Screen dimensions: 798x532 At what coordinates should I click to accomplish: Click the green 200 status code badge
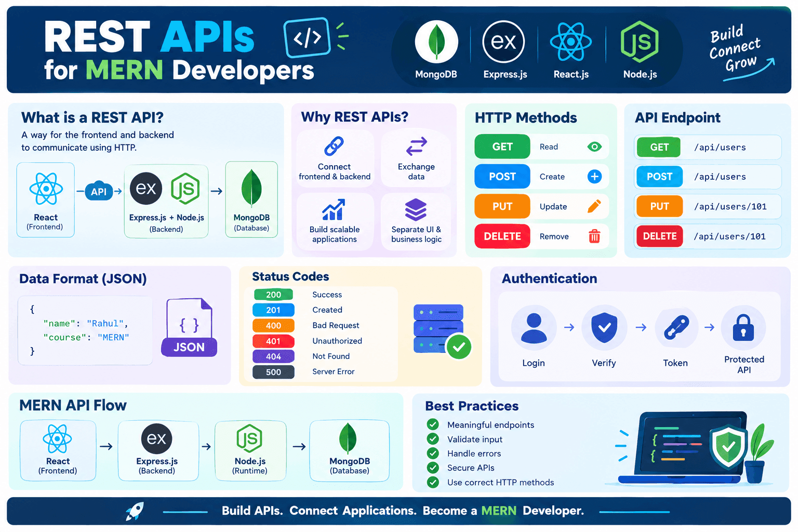coord(273,295)
